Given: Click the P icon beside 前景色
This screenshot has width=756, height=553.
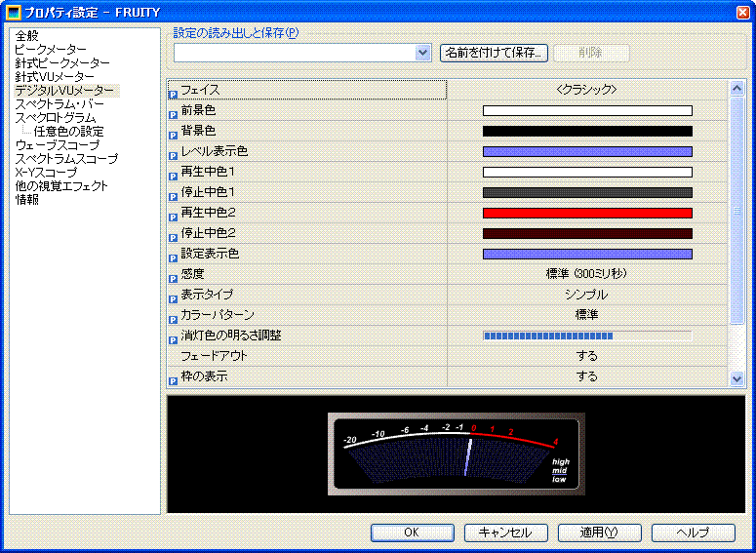Looking at the screenshot, I should 174,115.
